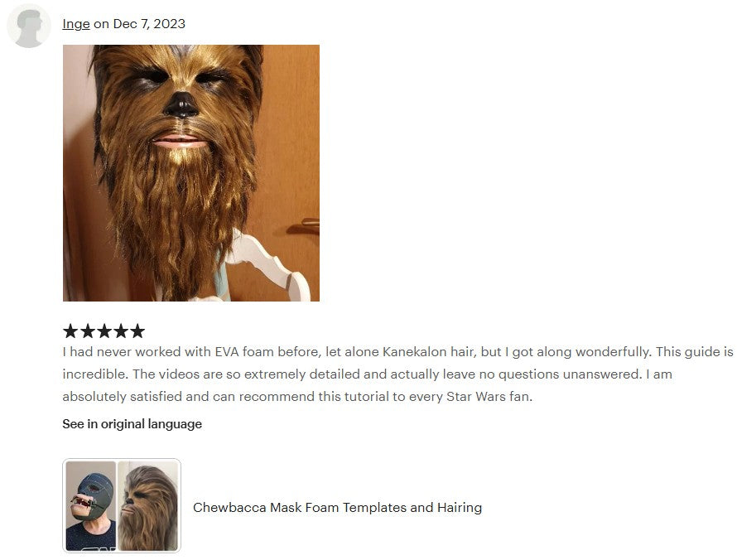
Task: Open reviewer Inge's profile avatar
Action: click(x=28, y=26)
